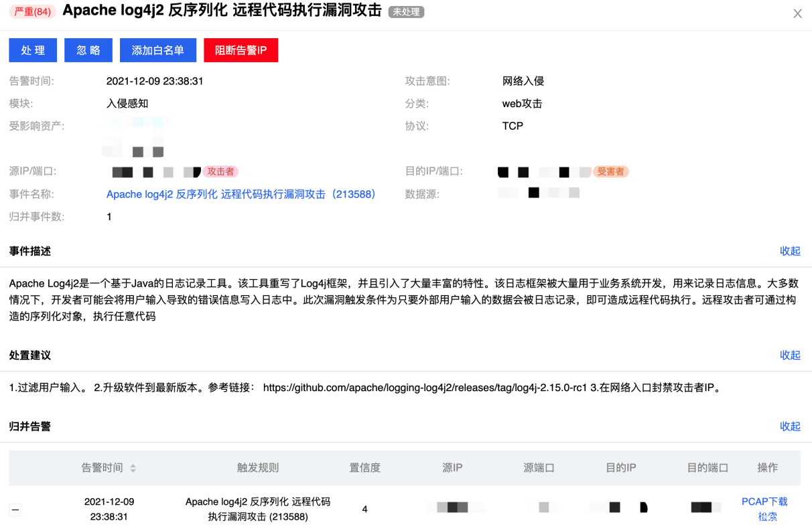812x529 pixels.
Task: Click the 未处理 status tag
Action: tap(406, 12)
